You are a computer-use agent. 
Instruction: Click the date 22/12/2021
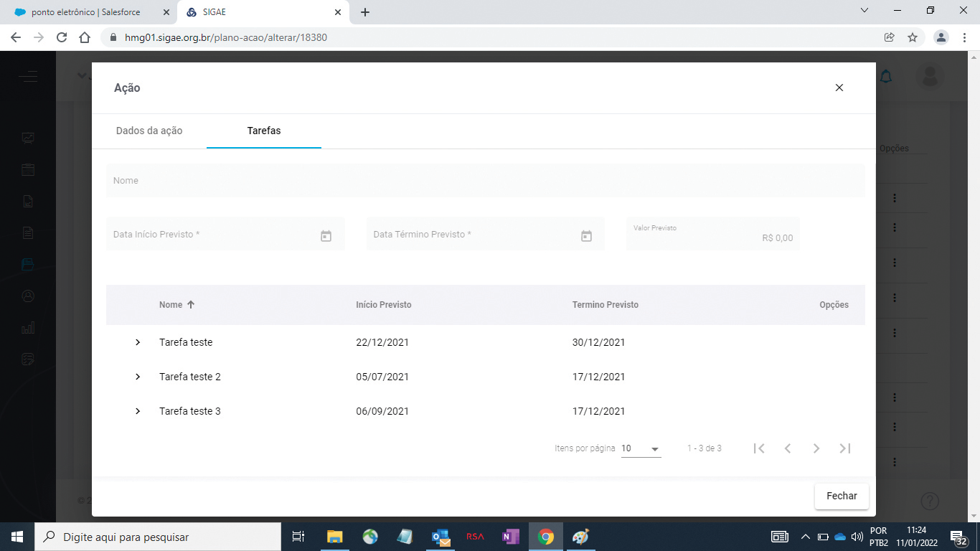tap(382, 342)
